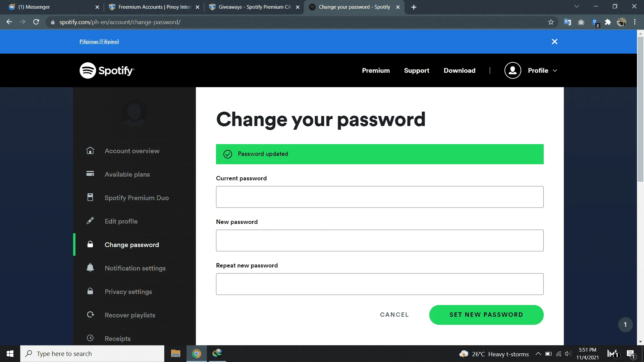Open Notification settings in sidebar

click(135, 268)
